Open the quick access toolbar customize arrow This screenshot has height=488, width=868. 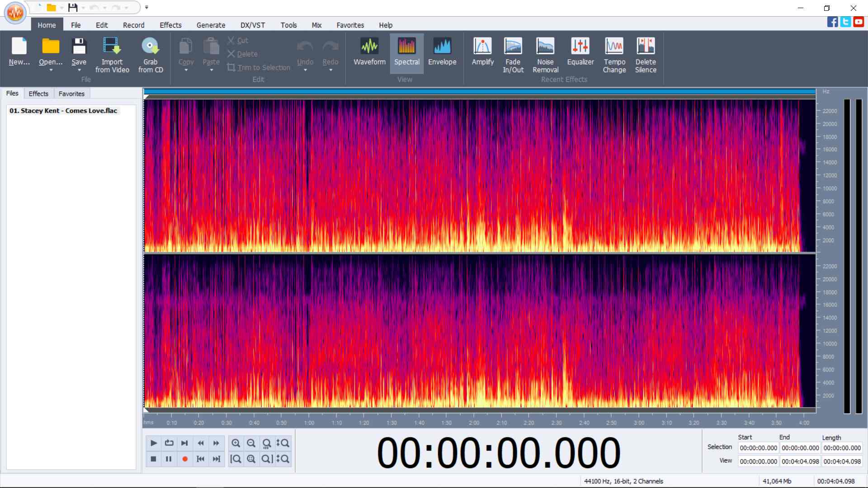point(146,7)
